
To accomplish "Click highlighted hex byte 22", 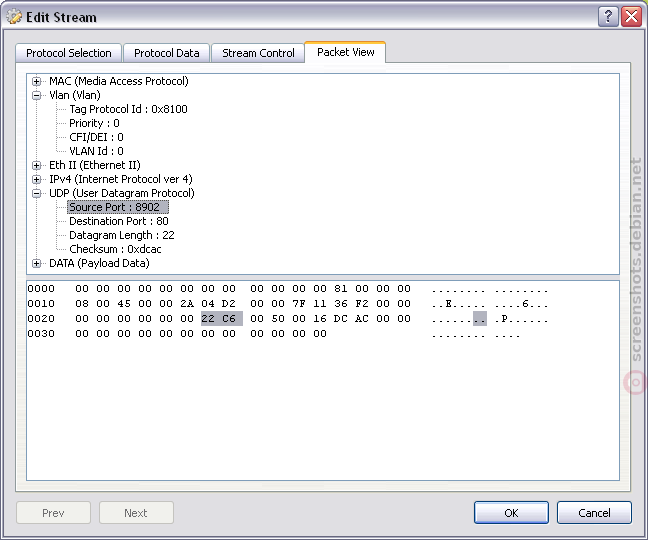I will (x=208, y=319).
